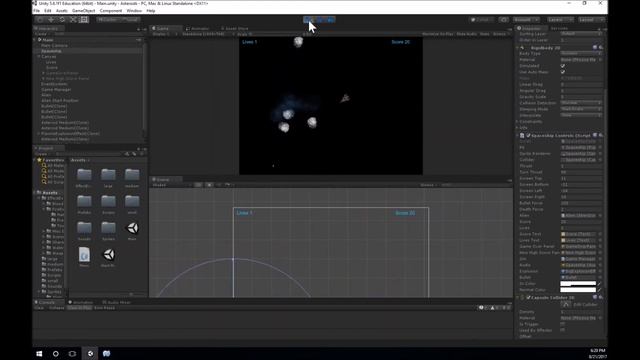Open the Shaded draw mode dropdown
The image size is (640, 360).
coord(171,185)
